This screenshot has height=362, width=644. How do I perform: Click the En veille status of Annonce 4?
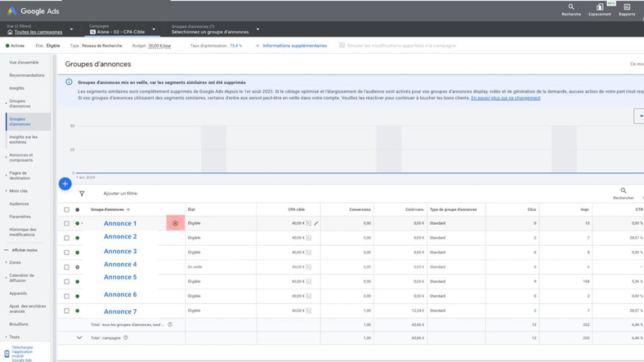click(195, 266)
